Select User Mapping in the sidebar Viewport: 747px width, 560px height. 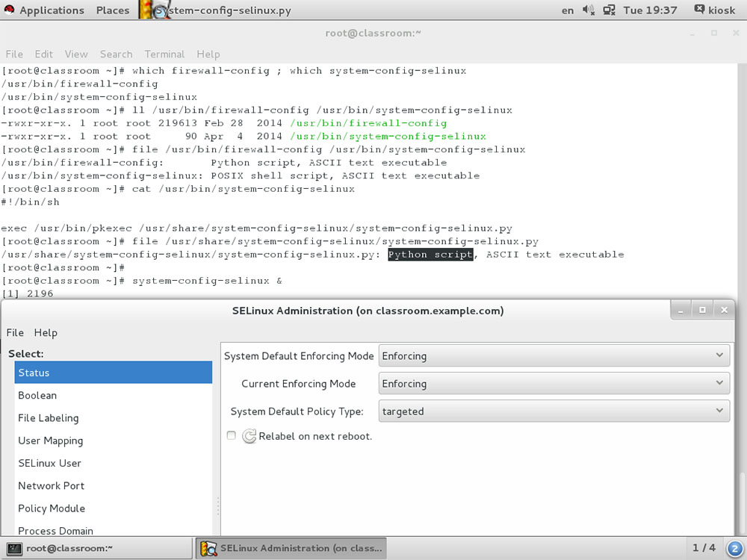pyautogui.click(x=114, y=441)
